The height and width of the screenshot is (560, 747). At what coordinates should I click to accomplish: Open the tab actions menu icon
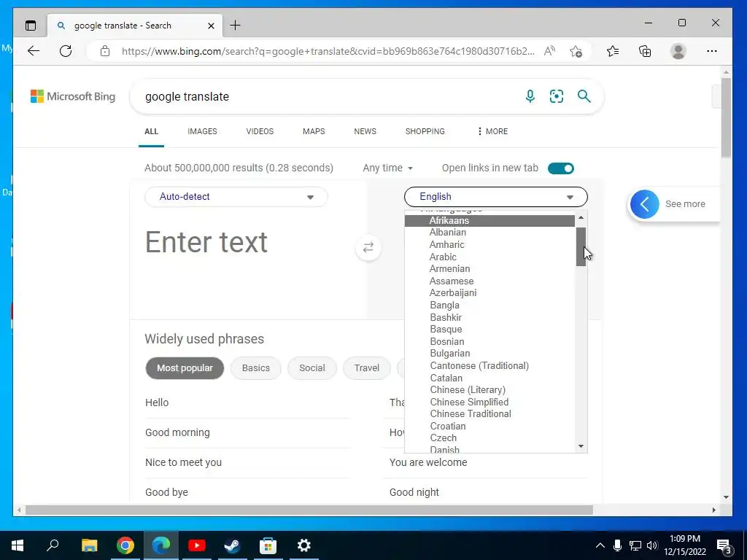pyautogui.click(x=31, y=26)
